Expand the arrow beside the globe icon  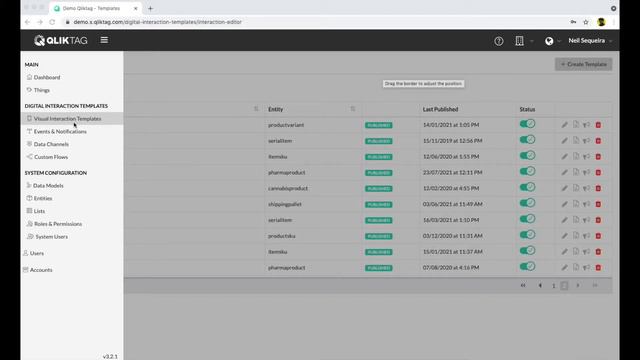pos(559,41)
